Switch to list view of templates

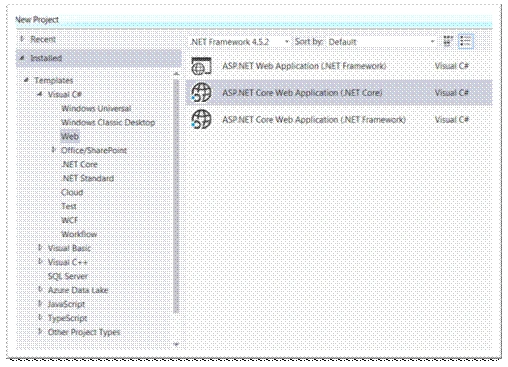click(x=465, y=41)
